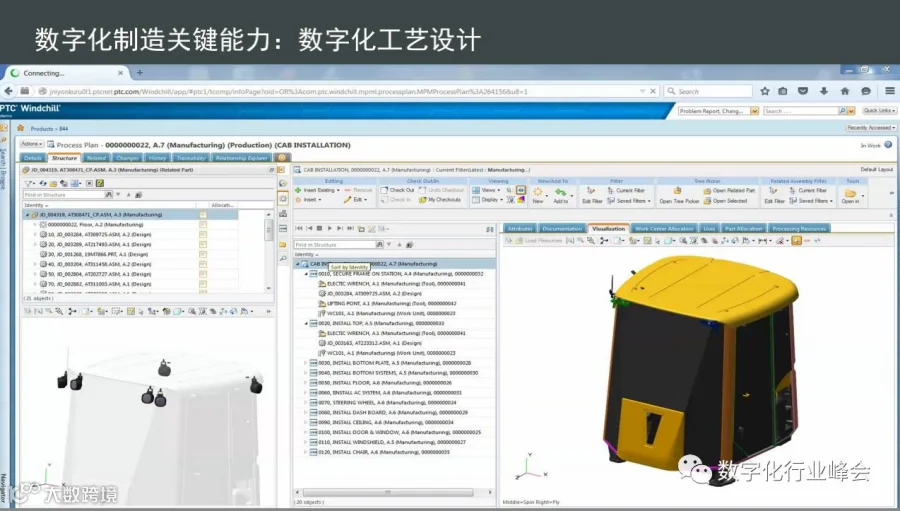This screenshot has width=900, height=511.
Task: Switch to the Structure tab
Action: point(64,158)
